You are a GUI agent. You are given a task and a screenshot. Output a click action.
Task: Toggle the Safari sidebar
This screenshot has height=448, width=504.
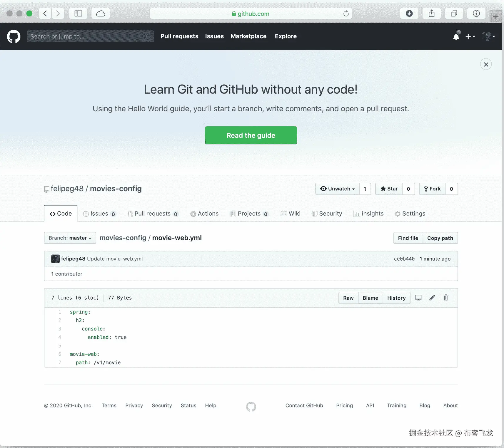[x=78, y=14]
